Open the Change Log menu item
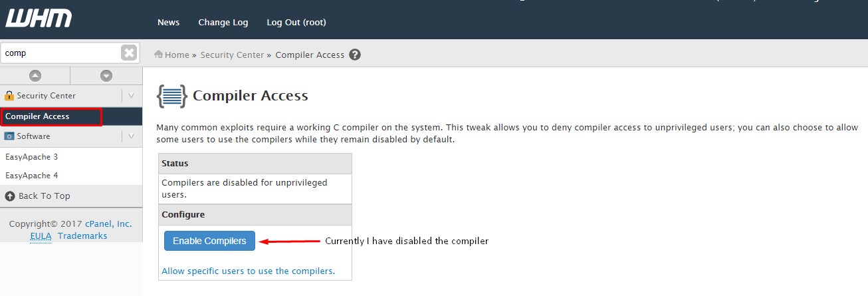This screenshot has height=296, width=868. [x=223, y=22]
